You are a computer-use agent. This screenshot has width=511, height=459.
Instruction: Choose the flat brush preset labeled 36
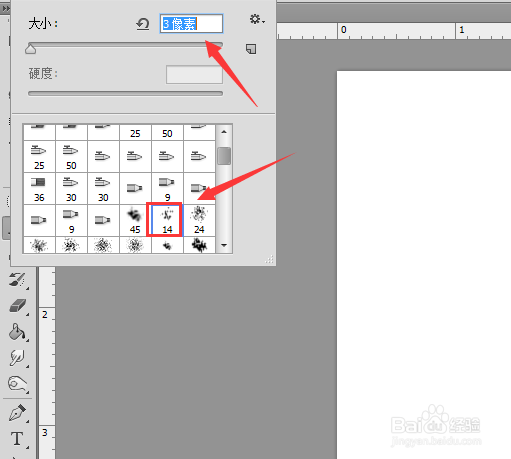point(39,189)
